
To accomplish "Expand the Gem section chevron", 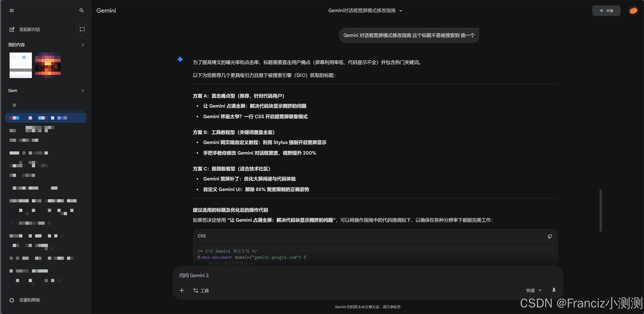I will click(x=83, y=90).
